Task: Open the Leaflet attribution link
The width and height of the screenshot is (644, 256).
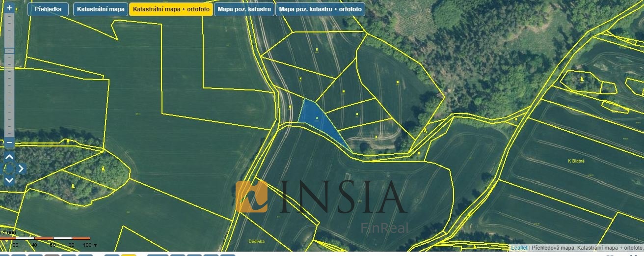Action: [519, 248]
